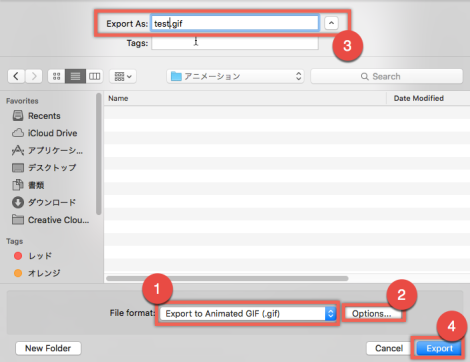Viewport: 470px width, 362px height.
Task: Click the Applications icon in the sidebar
Action: click(18, 150)
